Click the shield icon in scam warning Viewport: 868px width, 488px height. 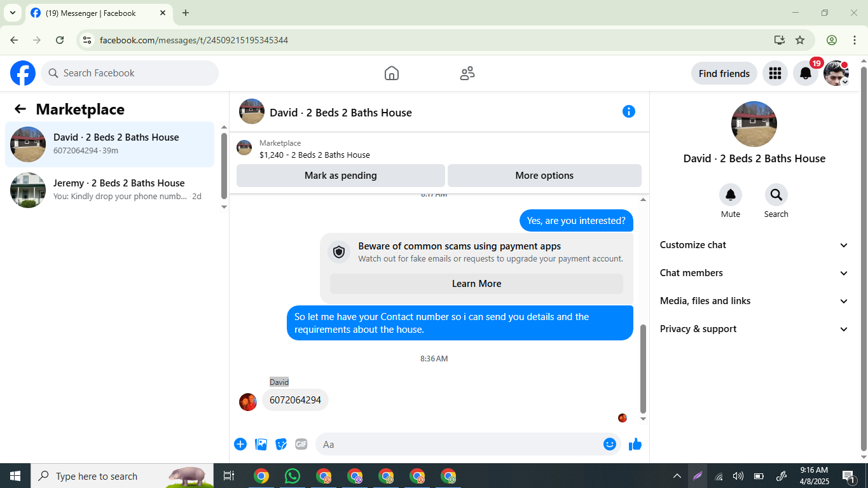(339, 252)
